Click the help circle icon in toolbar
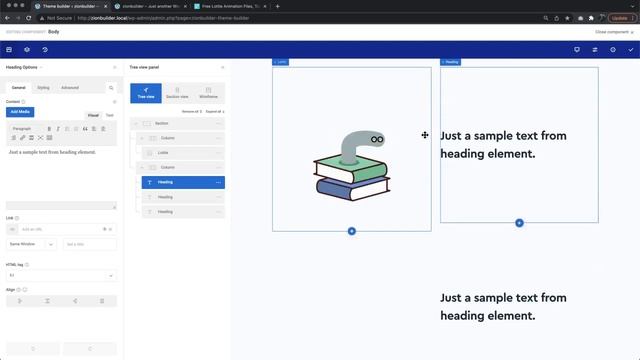 coord(613,49)
